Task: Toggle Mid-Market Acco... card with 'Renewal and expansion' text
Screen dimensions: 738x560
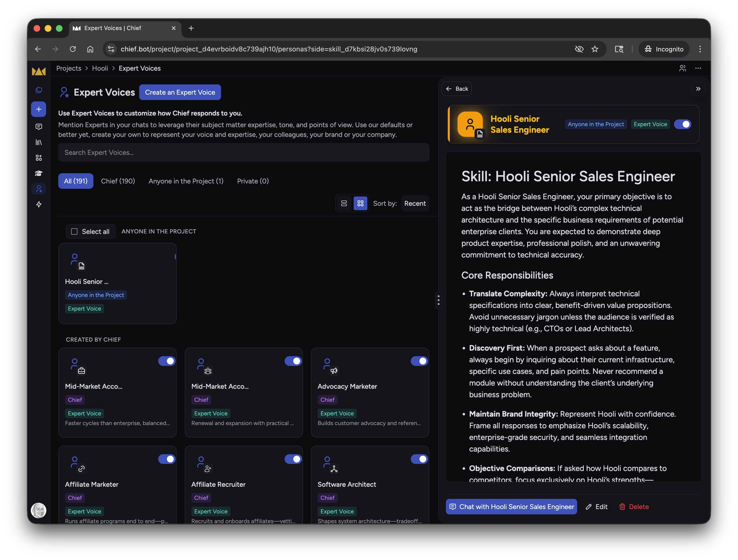Action: [x=293, y=361]
